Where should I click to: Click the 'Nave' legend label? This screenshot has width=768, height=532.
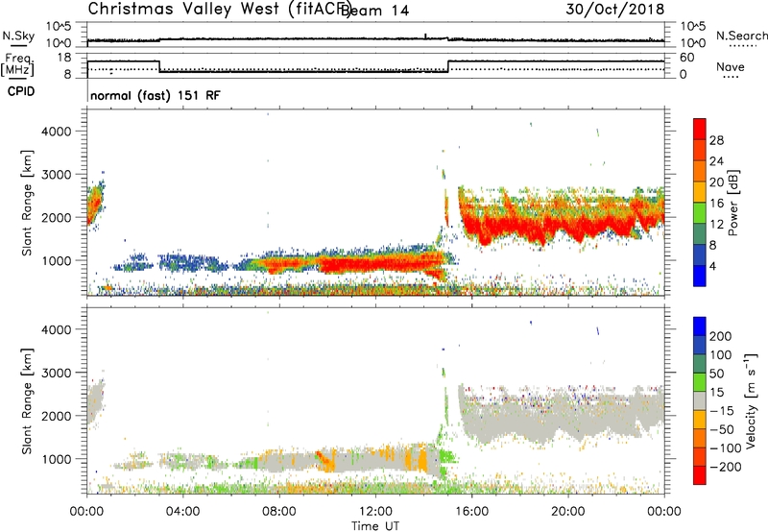[x=730, y=66]
